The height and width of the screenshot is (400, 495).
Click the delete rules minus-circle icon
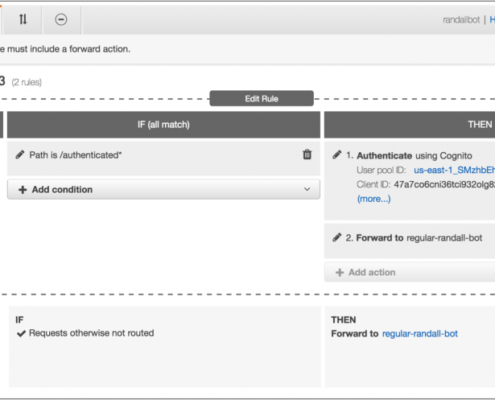click(x=61, y=19)
